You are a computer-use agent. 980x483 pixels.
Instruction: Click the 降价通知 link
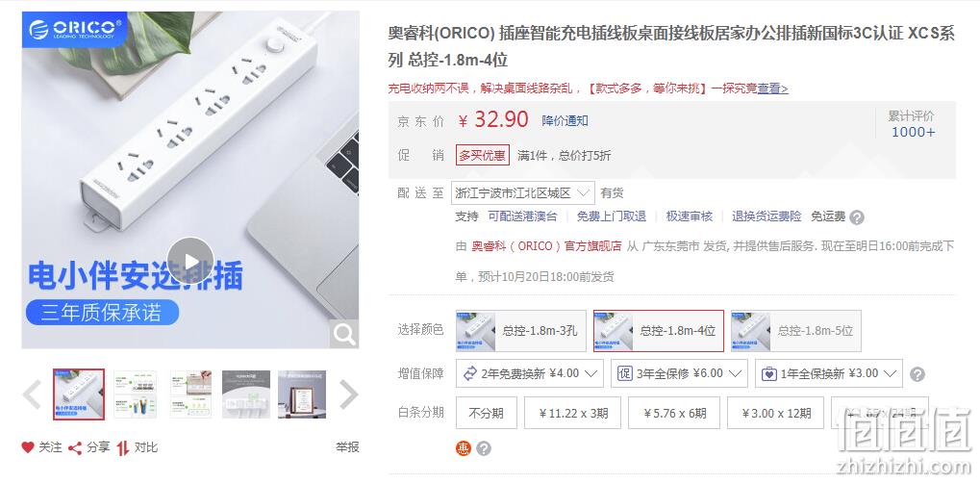click(565, 121)
